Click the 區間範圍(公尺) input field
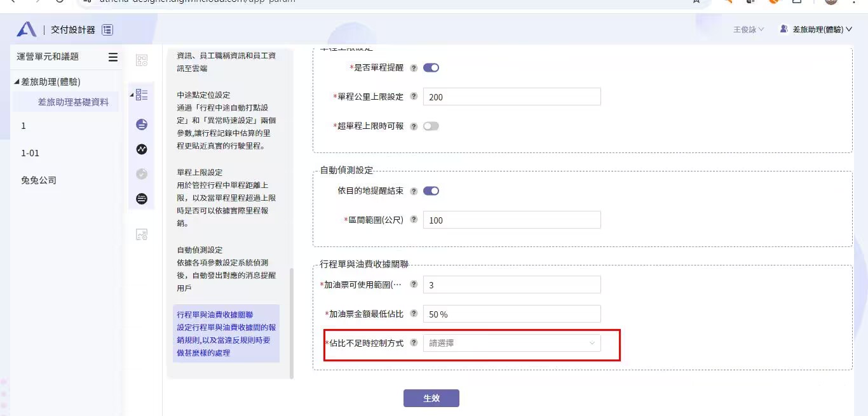 pyautogui.click(x=512, y=220)
